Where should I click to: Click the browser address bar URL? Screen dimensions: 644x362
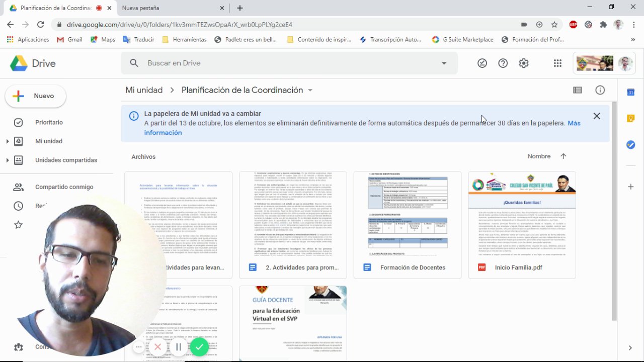point(180,24)
